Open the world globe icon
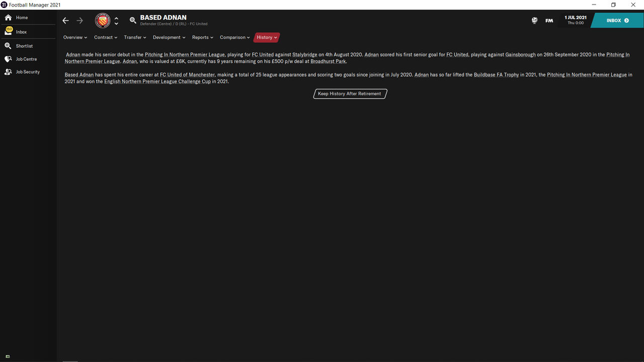The height and width of the screenshot is (362, 644). [534, 21]
